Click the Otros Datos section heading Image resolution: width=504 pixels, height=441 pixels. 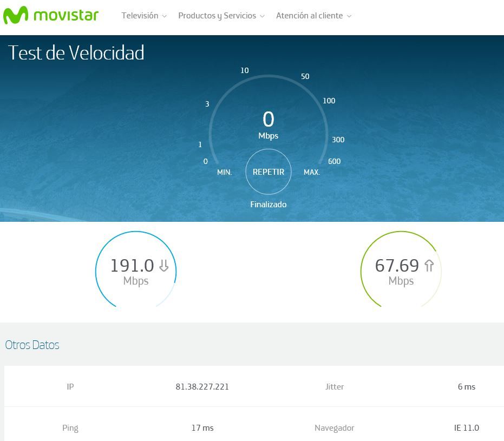(32, 345)
